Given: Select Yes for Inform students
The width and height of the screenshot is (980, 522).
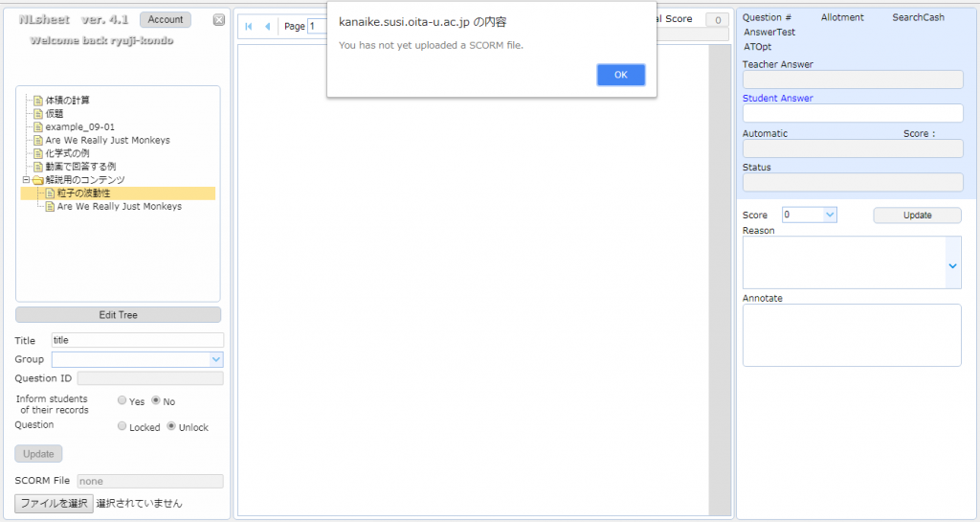Looking at the screenshot, I should (x=122, y=401).
